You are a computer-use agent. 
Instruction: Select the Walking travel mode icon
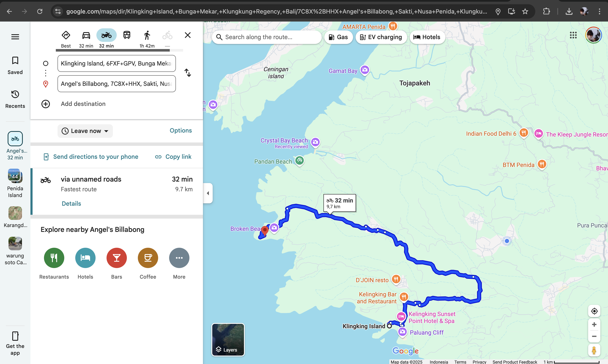[x=147, y=36]
